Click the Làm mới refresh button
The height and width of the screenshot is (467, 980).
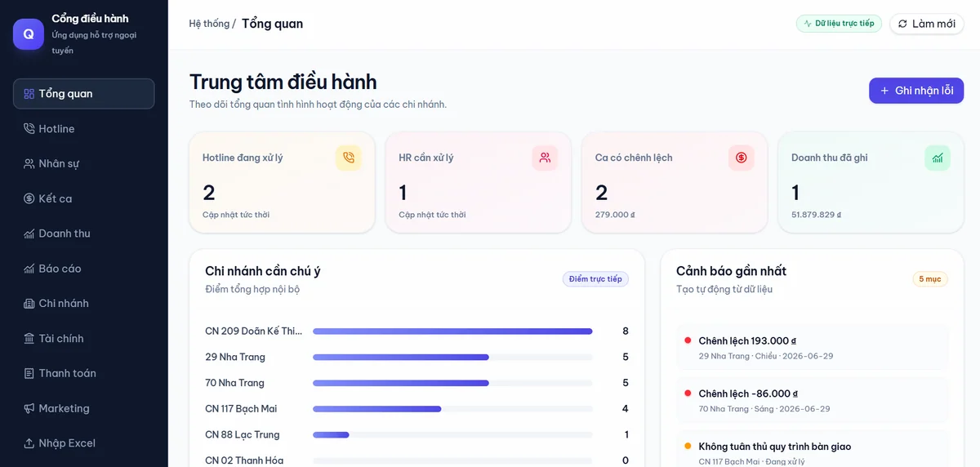(927, 24)
